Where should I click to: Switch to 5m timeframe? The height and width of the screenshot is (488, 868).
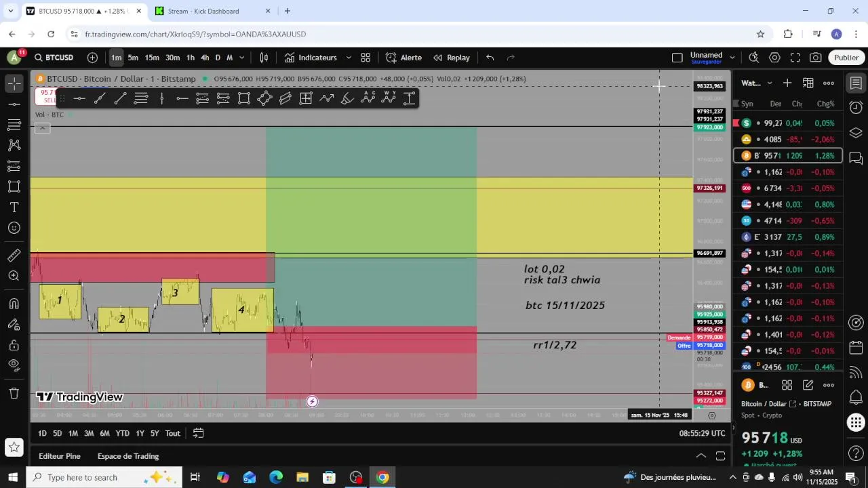pos(133,58)
